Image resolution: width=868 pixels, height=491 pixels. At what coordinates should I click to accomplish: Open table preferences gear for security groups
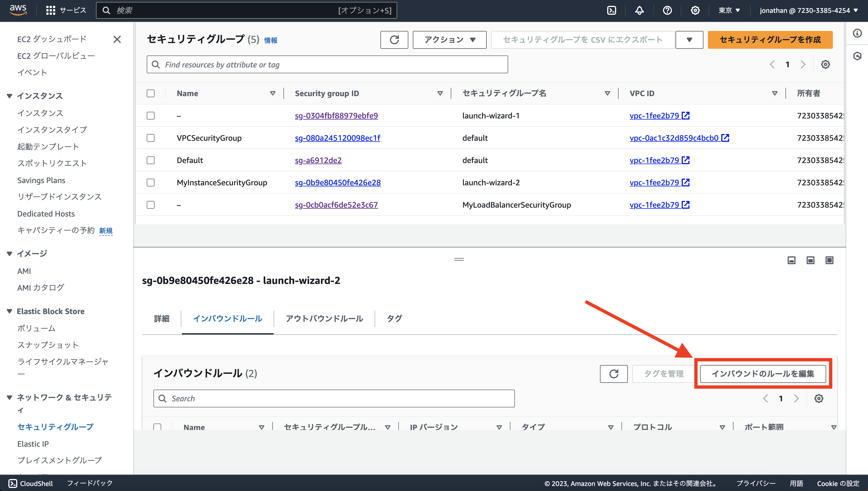(x=826, y=64)
